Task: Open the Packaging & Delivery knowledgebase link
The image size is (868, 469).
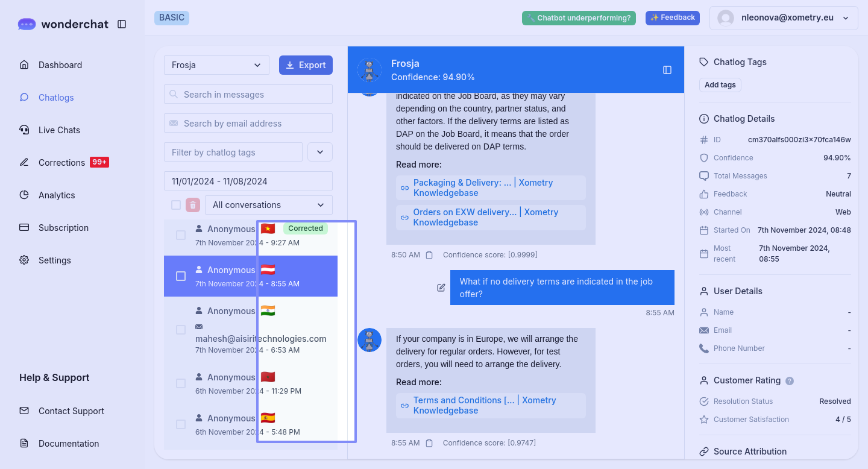Action: pyautogui.click(x=491, y=188)
